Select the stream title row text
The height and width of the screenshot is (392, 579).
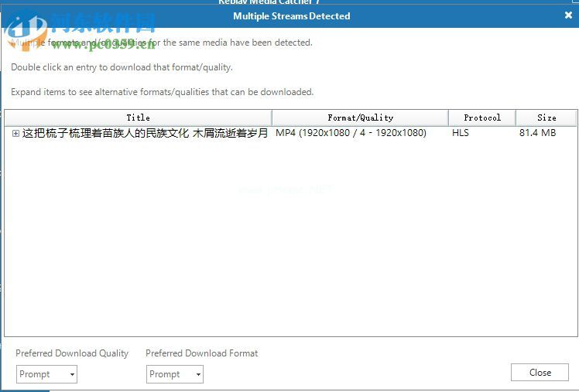(145, 133)
